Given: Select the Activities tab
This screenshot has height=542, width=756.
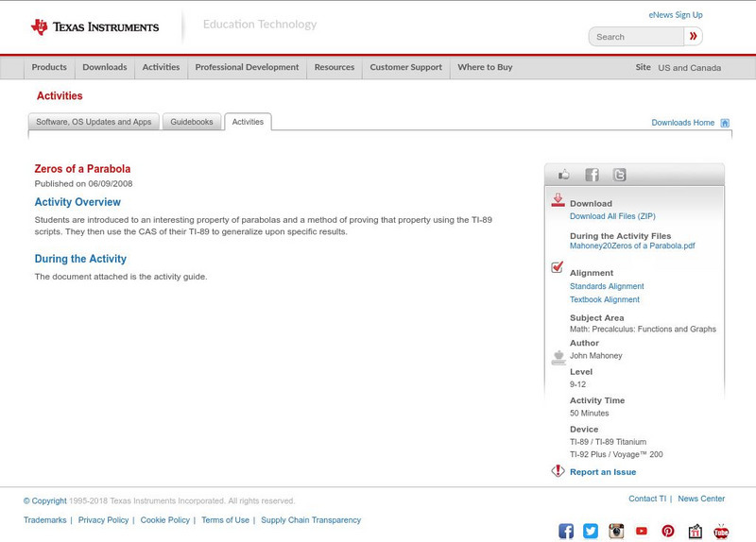Looking at the screenshot, I should pyautogui.click(x=248, y=122).
